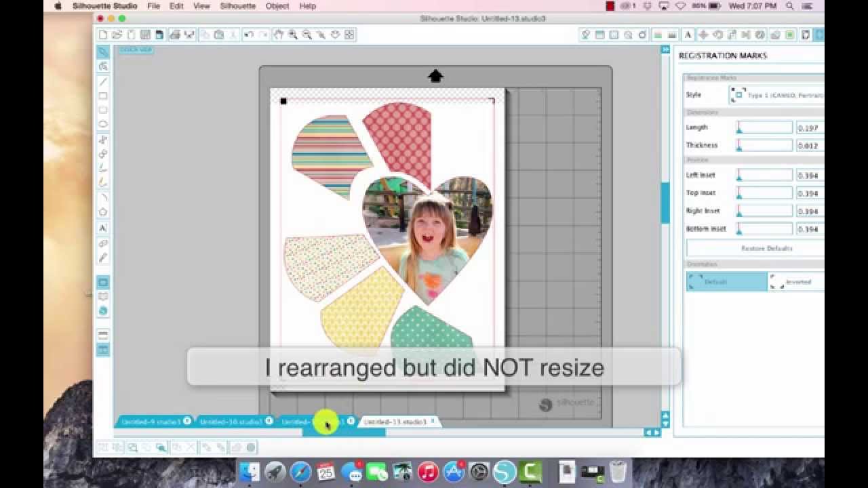Adjust the Right Inset slider
Screen dimensions: 868x488
tap(764, 211)
